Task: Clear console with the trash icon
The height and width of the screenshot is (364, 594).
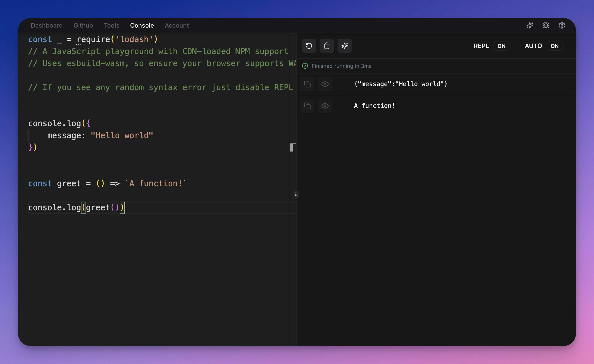Action: [327, 46]
